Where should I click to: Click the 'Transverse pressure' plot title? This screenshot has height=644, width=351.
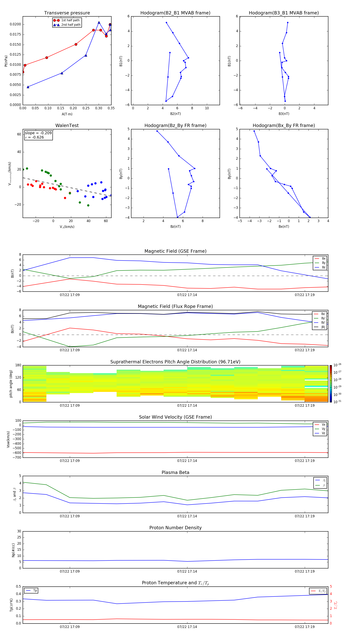coord(67,13)
